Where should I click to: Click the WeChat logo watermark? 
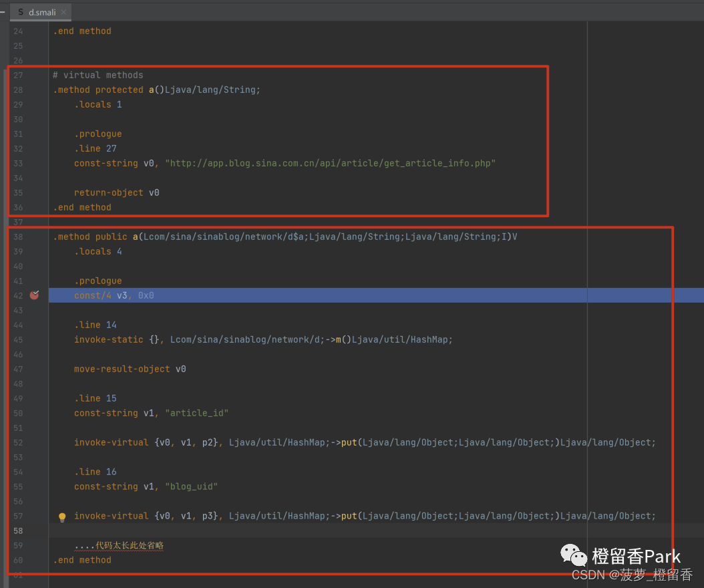click(574, 555)
